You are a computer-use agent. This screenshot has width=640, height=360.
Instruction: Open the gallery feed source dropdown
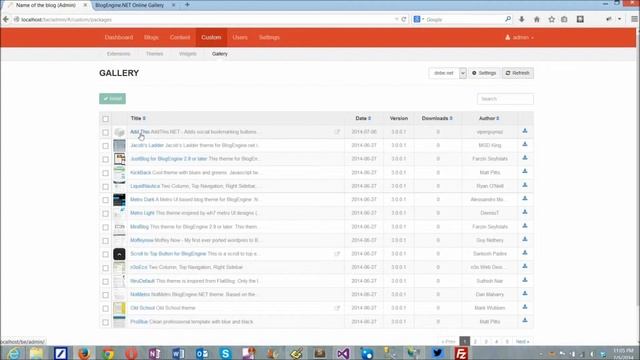click(x=447, y=73)
